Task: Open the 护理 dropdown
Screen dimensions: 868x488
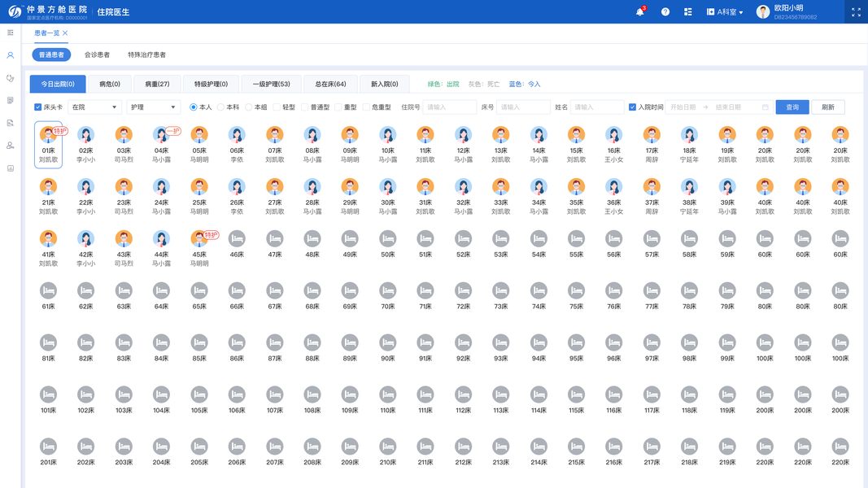Action: [153, 107]
